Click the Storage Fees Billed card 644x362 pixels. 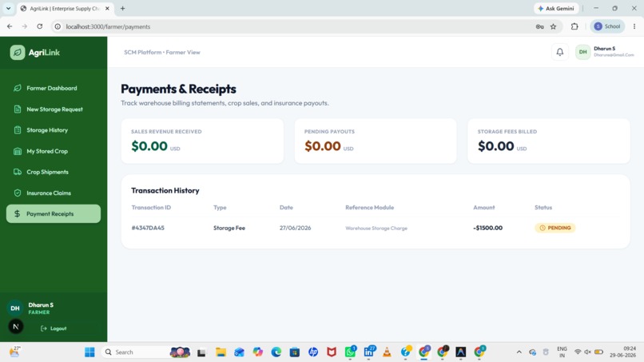(549, 141)
